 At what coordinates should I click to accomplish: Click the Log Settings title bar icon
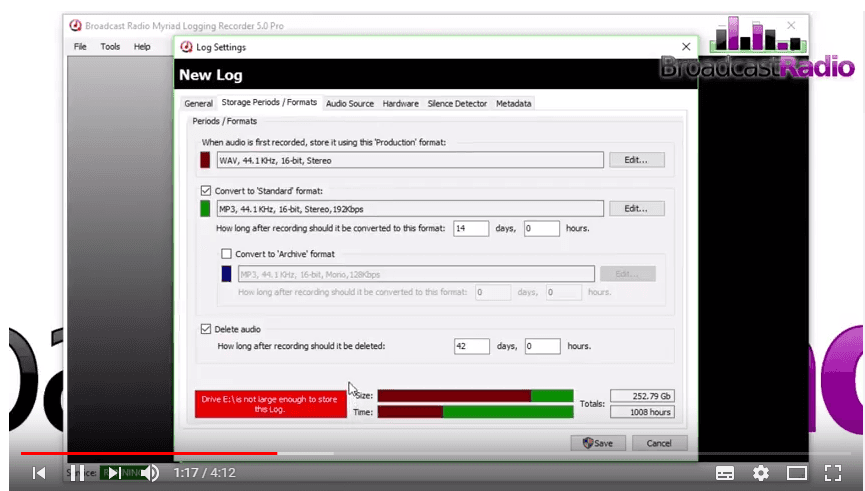(x=186, y=47)
